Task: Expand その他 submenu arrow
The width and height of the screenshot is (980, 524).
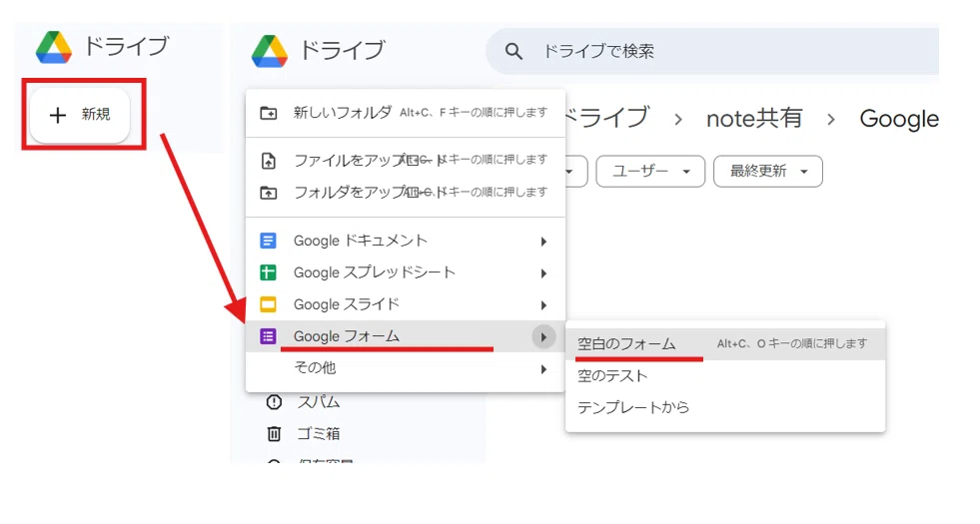Action: (543, 369)
